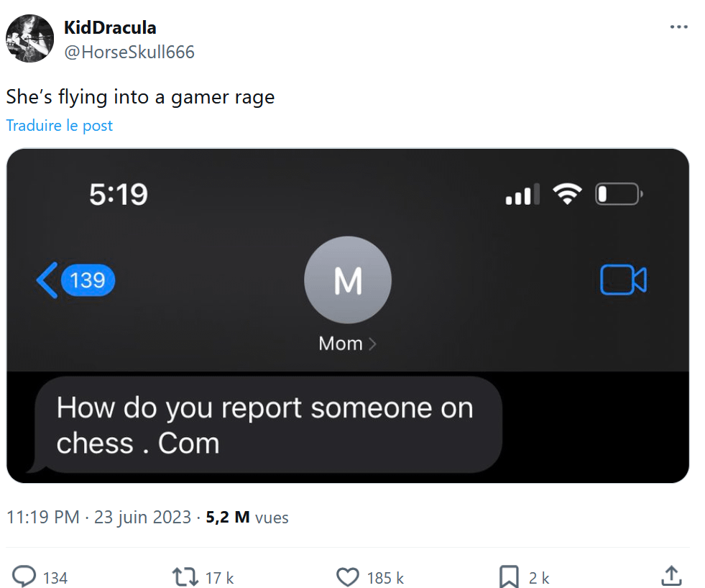Click the reply speech bubble icon
705x588 pixels.
click(x=25, y=576)
